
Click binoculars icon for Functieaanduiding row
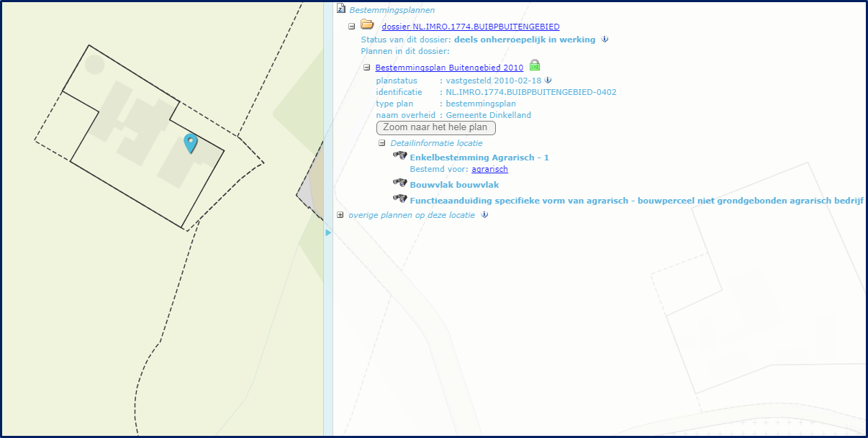tap(400, 199)
